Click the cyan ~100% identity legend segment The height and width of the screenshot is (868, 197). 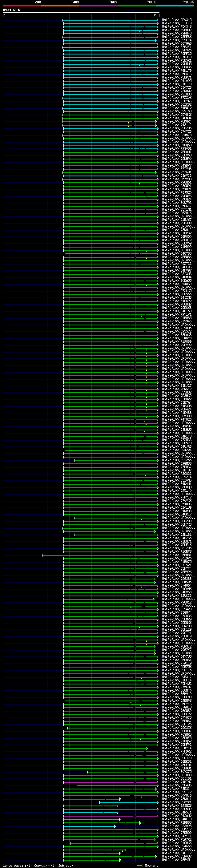(175, 6)
